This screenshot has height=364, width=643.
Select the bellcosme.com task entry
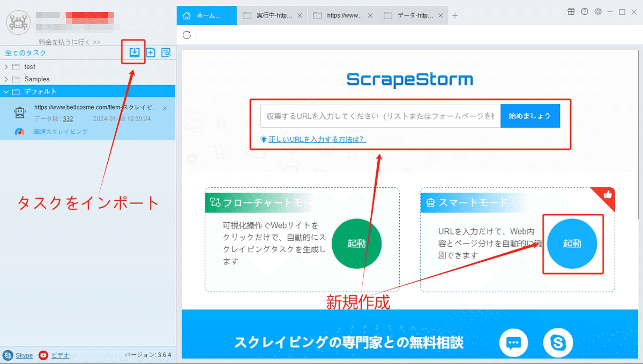(x=88, y=119)
